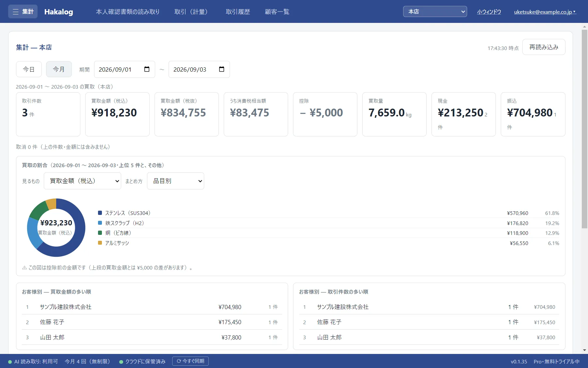588x368 pixels.
Task: Click the 取引件数 3 件 card
Action: (48, 114)
